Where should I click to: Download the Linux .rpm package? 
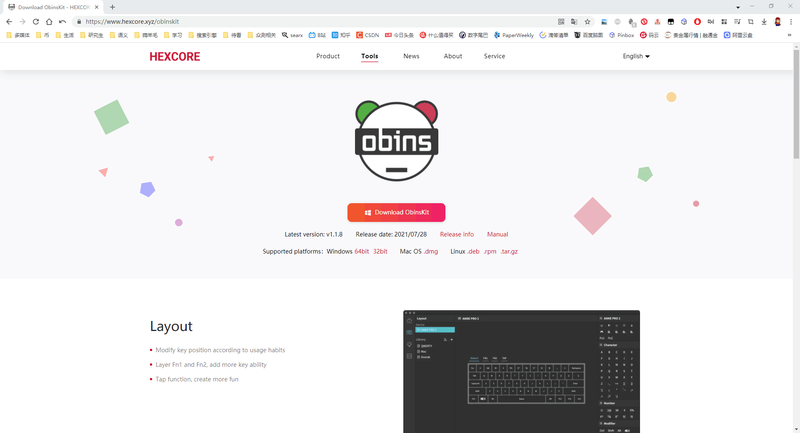[490, 251]
